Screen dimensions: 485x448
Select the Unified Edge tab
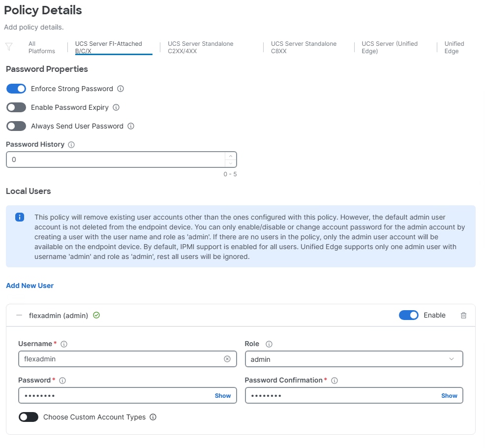[x=454, y=47]
